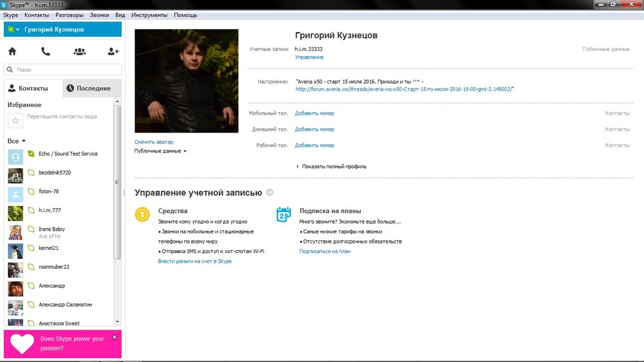Click the Поиск search field
The width and height of the screenshot is (644, 362).
64,70
